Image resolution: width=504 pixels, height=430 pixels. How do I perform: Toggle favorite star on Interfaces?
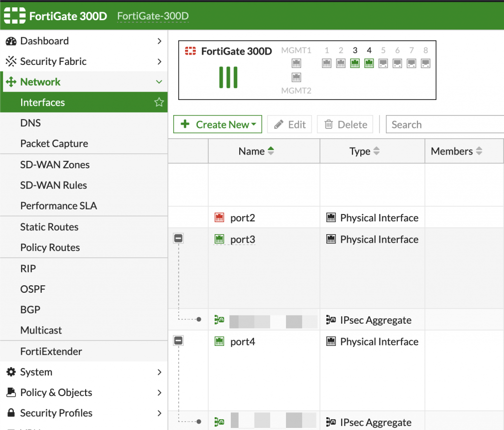(x=159, y=102)
